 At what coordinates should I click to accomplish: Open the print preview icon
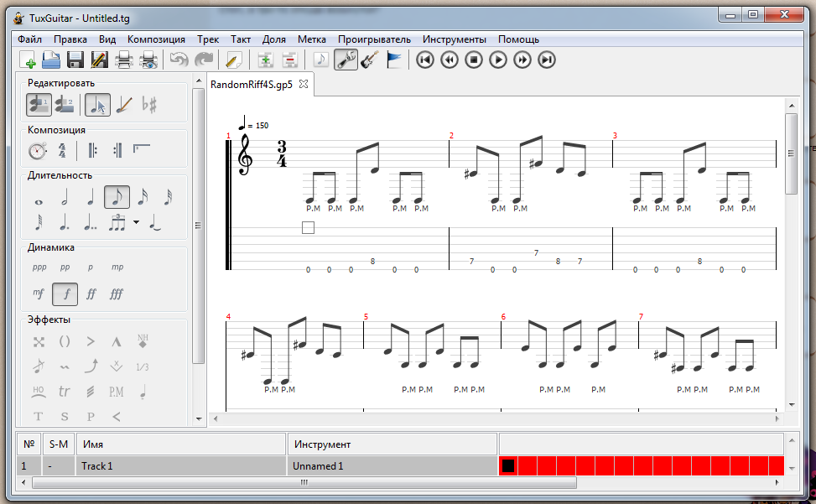point(148,60)
